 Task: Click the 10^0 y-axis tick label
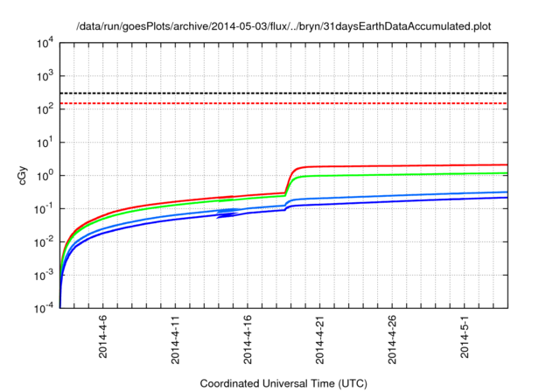pos(45,175)
